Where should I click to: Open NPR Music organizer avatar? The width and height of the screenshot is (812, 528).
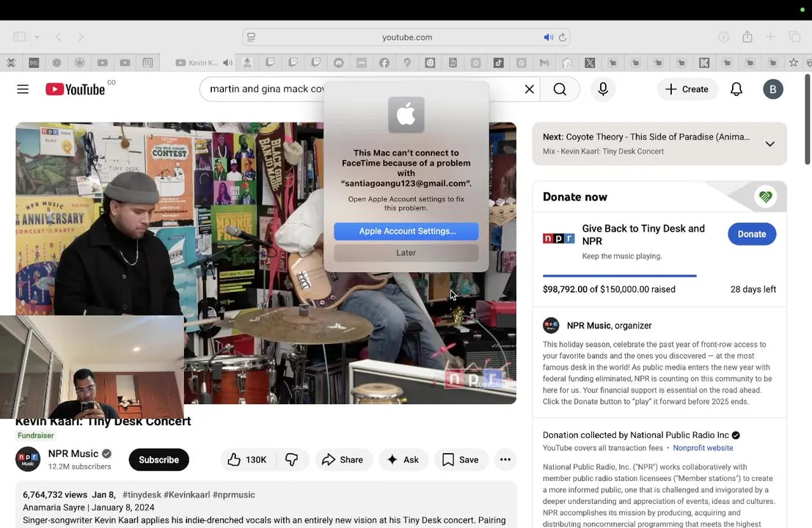(551, 325)
